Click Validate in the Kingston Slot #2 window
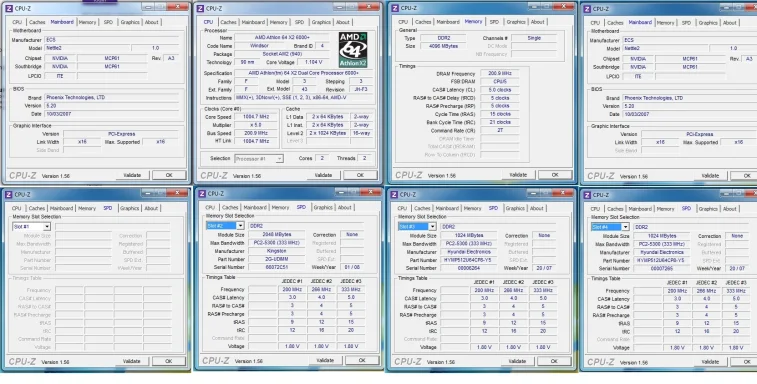 click(x=325, y=360)
